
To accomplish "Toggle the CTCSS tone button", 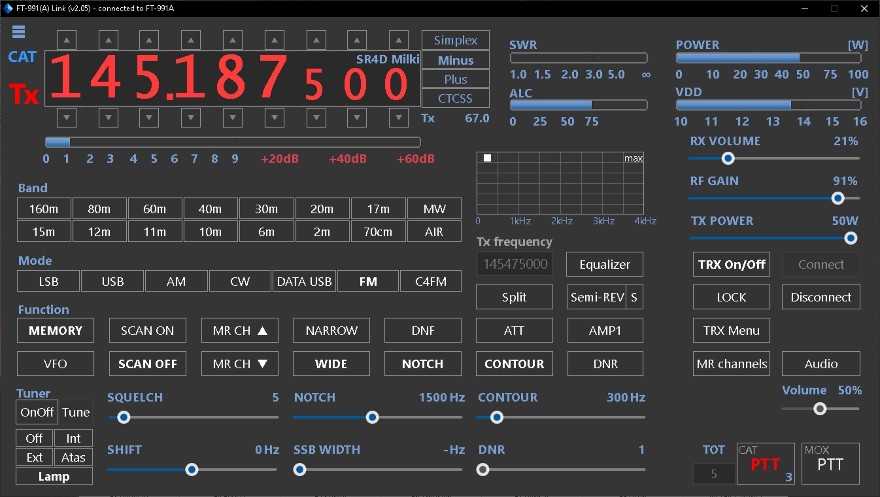I will pos(456,98).
